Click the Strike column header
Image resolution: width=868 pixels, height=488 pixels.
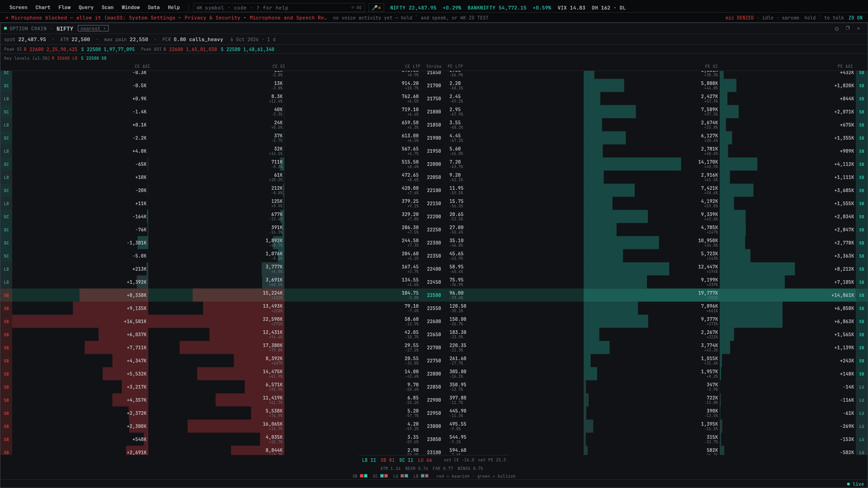[x=433, y=67]
